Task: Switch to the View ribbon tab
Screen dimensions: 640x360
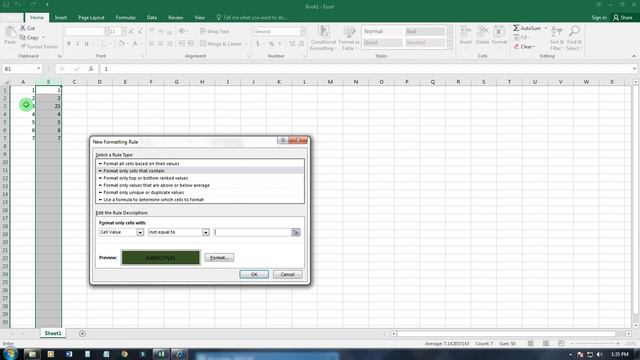Action: pos(200,18)
